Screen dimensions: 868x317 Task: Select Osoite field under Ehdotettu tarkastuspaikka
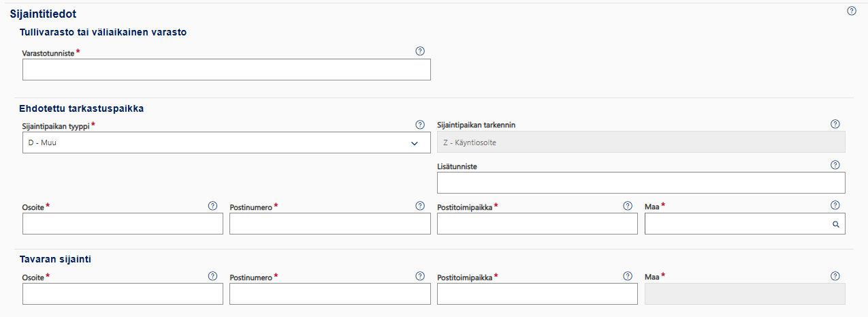tap(123, 224)
